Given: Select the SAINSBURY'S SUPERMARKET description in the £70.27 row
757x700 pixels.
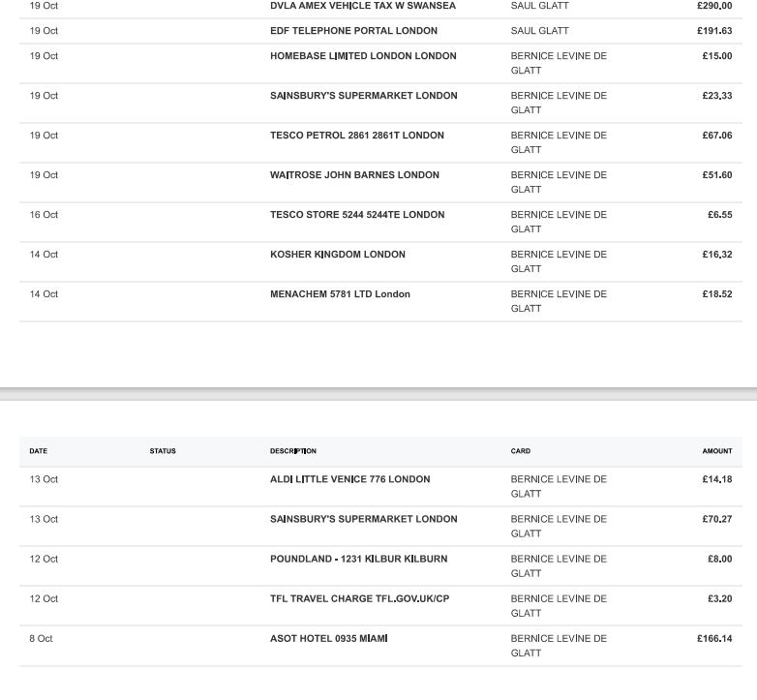Looking at the screenshot, I should click(364, 519).
